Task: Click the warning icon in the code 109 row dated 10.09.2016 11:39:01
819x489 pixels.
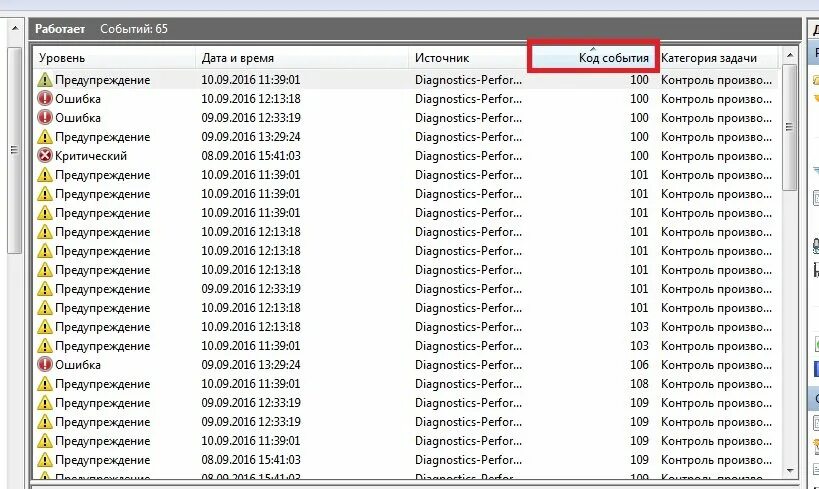Action: click(45, 441)
